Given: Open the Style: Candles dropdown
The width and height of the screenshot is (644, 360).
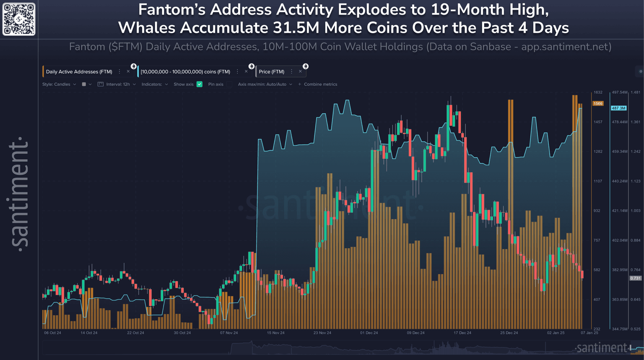Looking at the screenshot, I should [x=59, y=84].
